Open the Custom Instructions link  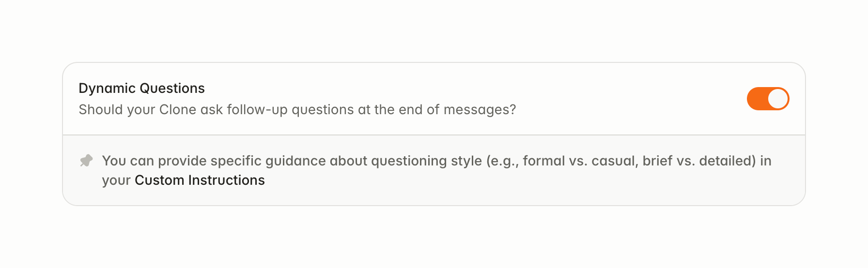pos(200,180)
